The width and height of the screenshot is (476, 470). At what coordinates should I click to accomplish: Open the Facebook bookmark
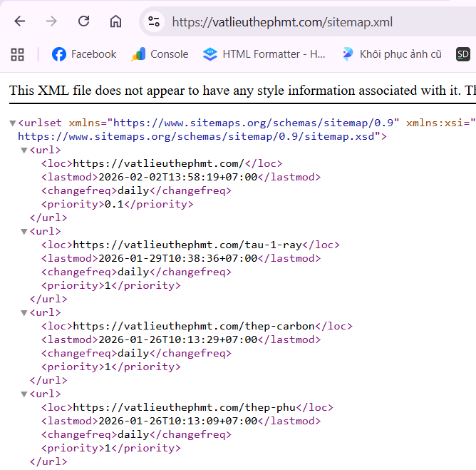[x=84, y=54]
